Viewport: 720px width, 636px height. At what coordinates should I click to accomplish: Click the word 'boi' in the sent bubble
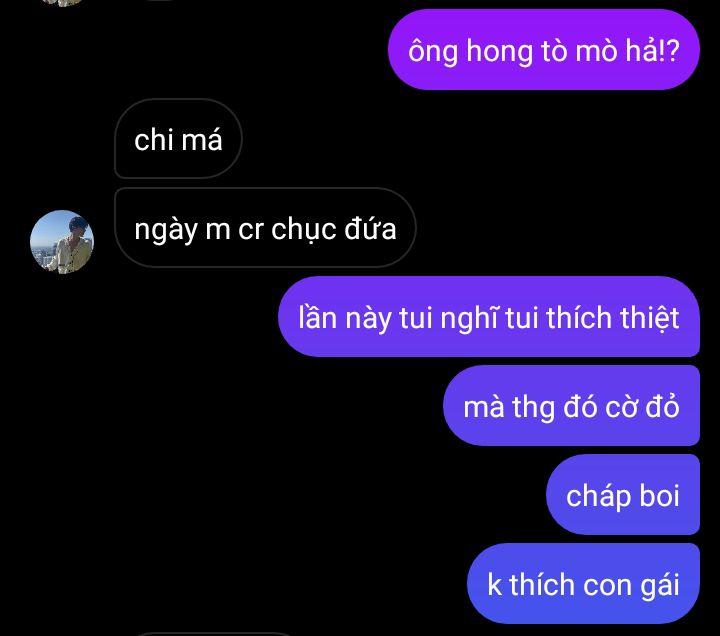coord(659,495)
